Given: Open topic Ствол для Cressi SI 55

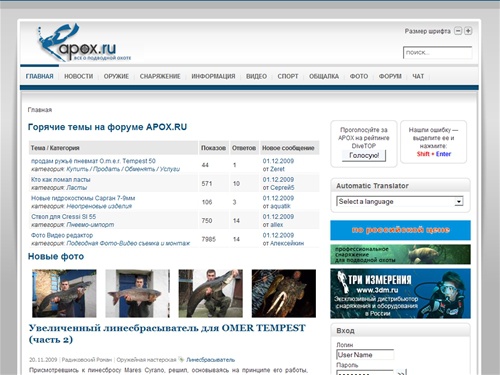Looking at the screenshot, I should (63, 217).
